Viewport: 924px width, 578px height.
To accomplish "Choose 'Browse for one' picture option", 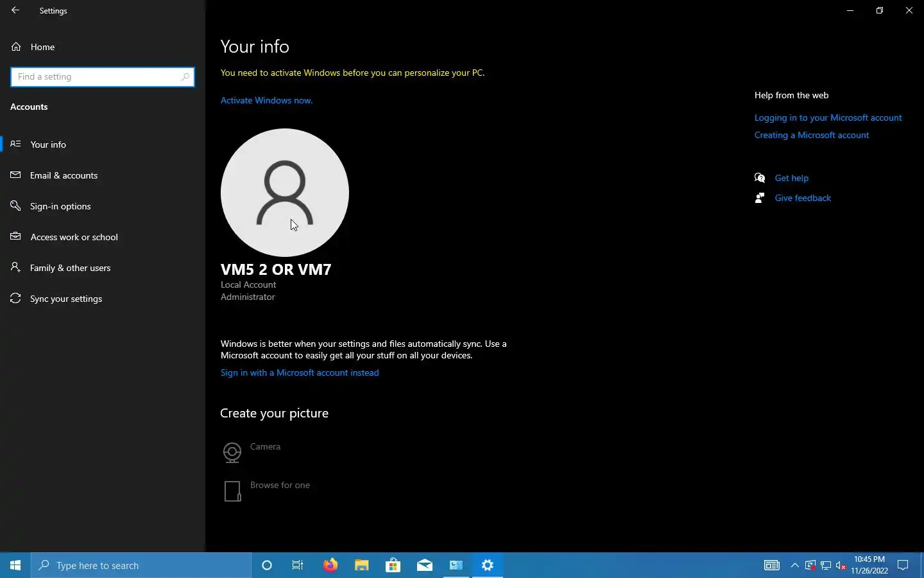I will [266, 491].
